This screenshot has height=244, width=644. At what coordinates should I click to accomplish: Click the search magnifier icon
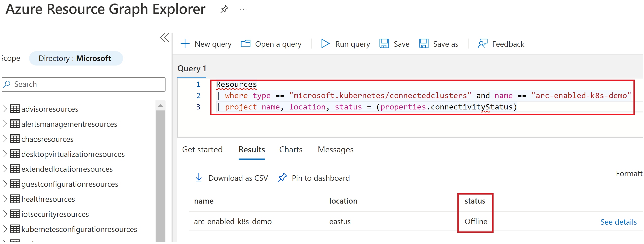click(7, 84)
